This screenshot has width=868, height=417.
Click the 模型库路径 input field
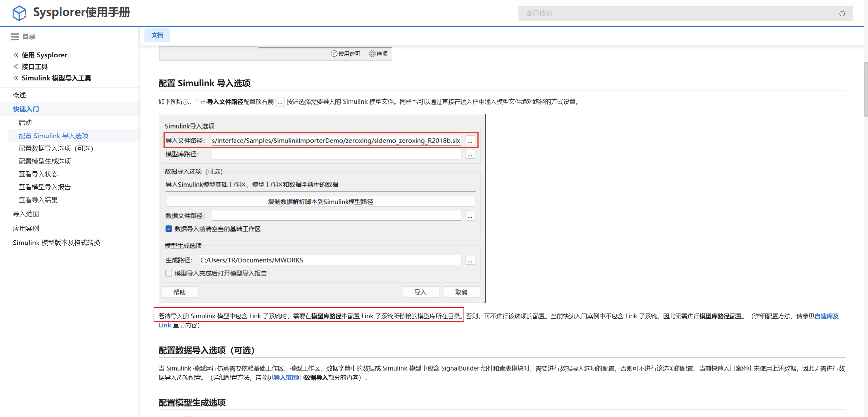click(x=336, y=154)
